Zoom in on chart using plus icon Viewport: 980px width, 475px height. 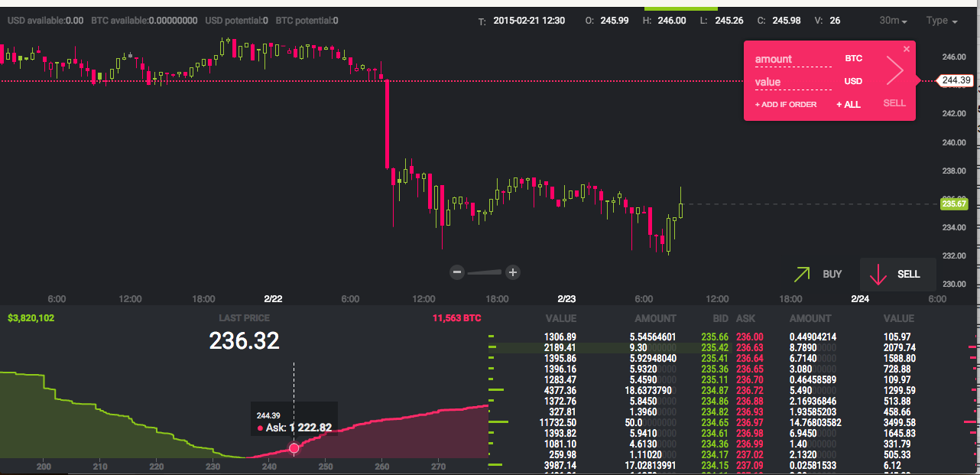[512, 272]
